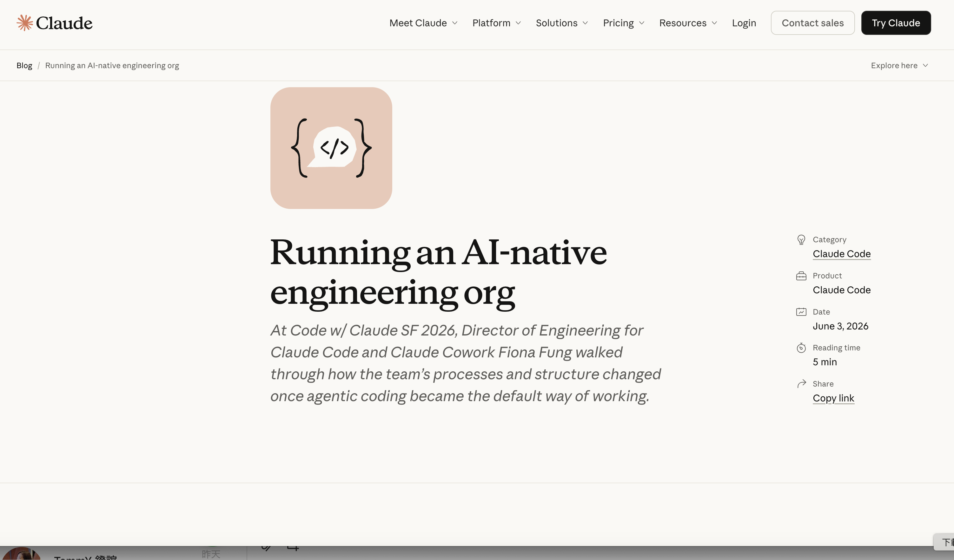Click the date June 3, 2026
Image resolution: width=954 pixels, height=560 pixels.
tap(840, 326)
